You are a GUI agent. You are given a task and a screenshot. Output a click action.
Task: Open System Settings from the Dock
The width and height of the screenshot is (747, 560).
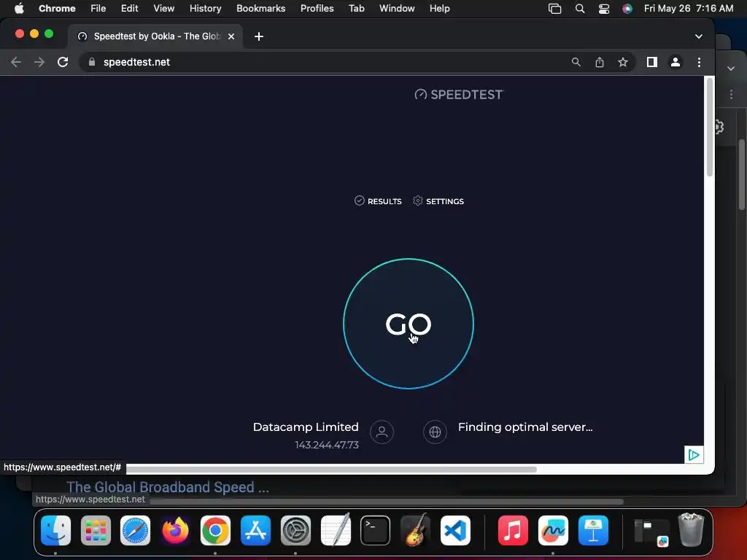pyautogui.click(x=295, y=531)
